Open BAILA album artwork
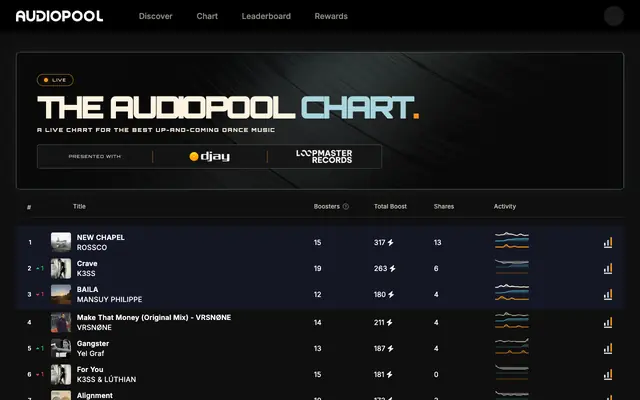640x400 pixels. coord(61,294)
